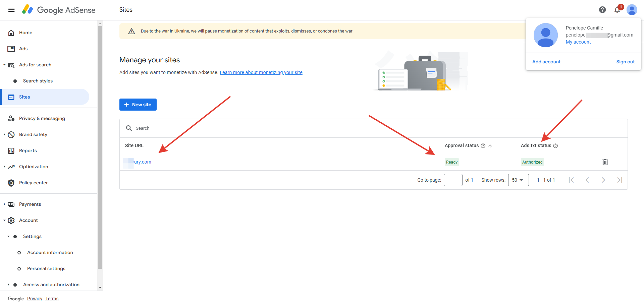Click the Optimization trend icon

coord(11,167)
